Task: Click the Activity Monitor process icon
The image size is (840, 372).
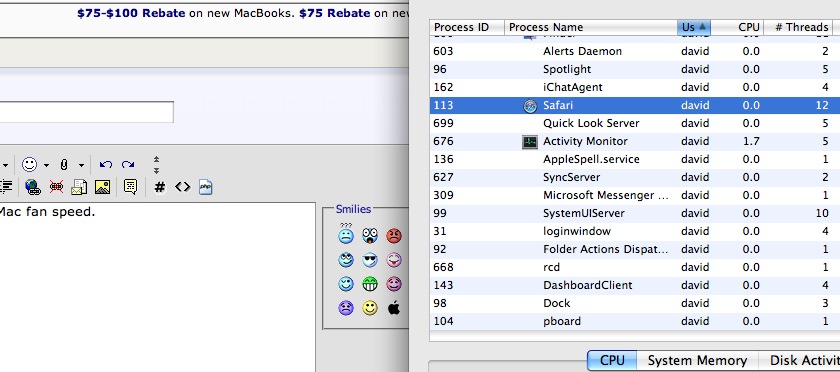Action: [x=530, y=142]
